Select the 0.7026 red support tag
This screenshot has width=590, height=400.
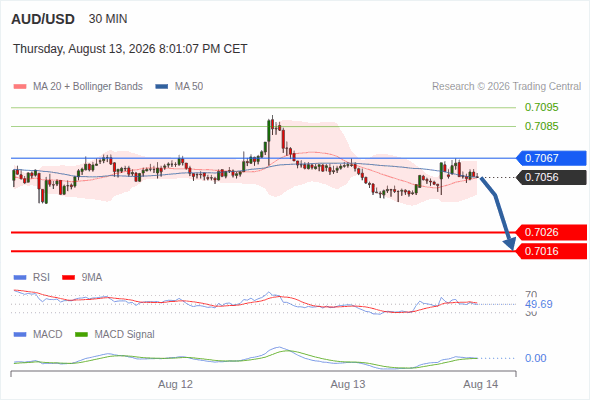pos(551,232)
